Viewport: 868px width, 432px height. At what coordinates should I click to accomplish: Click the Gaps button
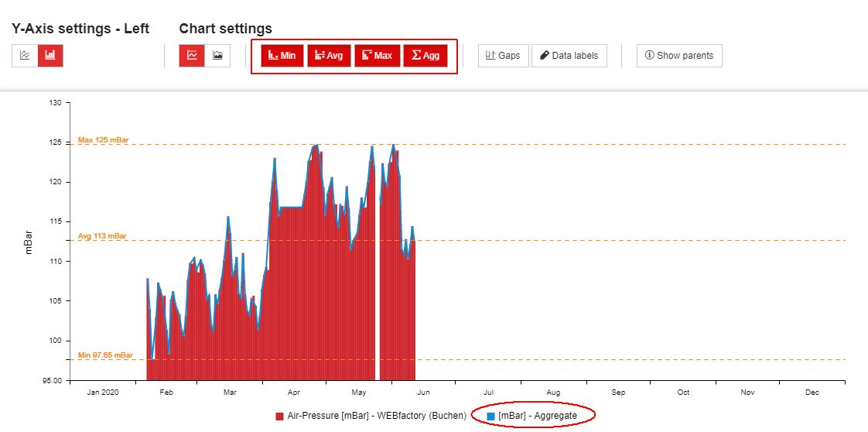pyautogui.click(x=503, y=56)
